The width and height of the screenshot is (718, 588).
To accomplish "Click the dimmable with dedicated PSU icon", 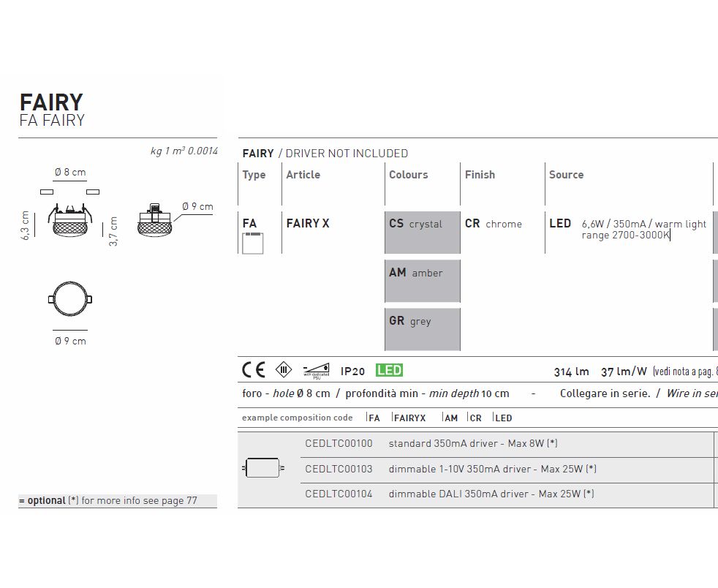I will (316, 370).
